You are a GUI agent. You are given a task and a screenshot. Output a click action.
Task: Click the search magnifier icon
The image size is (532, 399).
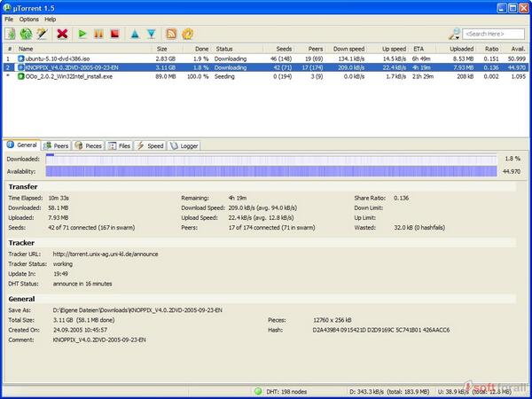pyautogui.click(x=454, y=34)
